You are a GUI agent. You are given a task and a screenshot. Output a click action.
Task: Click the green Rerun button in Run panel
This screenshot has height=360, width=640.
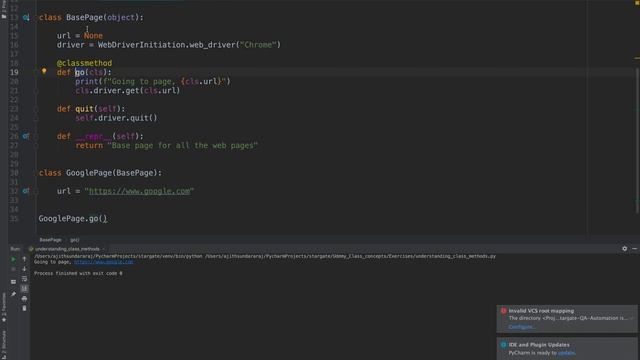pyautogui.click(x=13, y=259)
